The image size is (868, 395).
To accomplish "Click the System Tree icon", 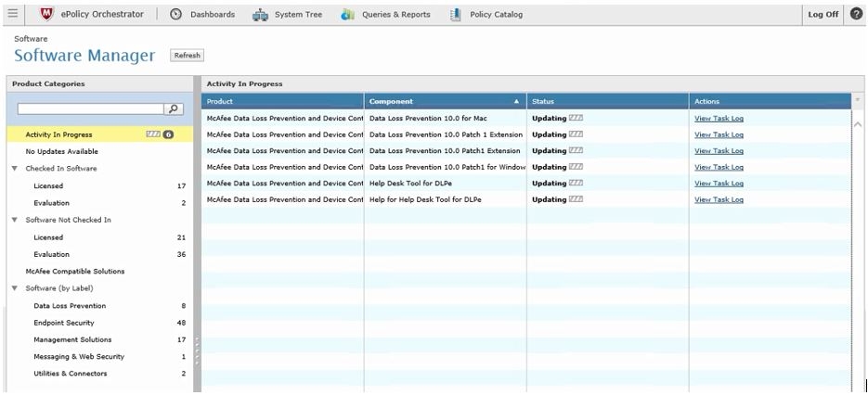I will pyautogui.click(x=261, y=14).
